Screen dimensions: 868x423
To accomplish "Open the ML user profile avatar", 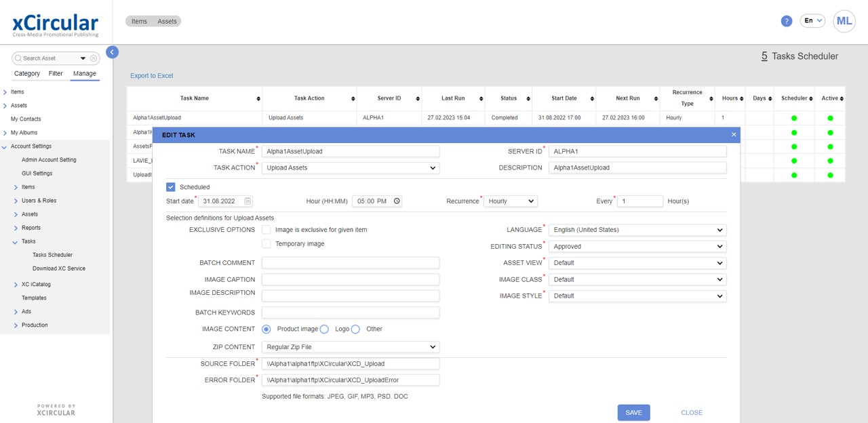I will [x=844, y=21].
